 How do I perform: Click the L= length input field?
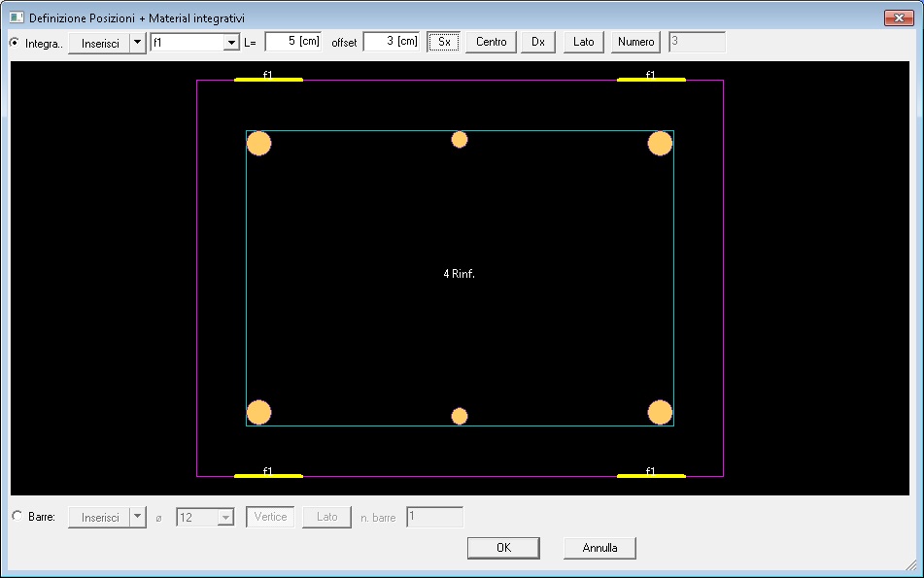(x=292, y=42)
